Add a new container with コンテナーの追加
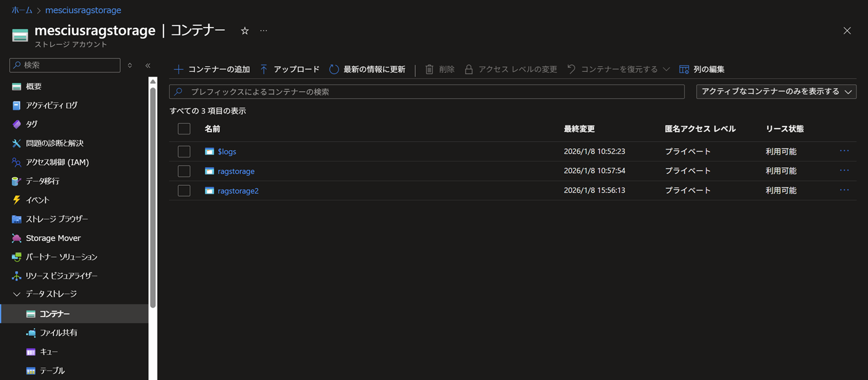 212,69
